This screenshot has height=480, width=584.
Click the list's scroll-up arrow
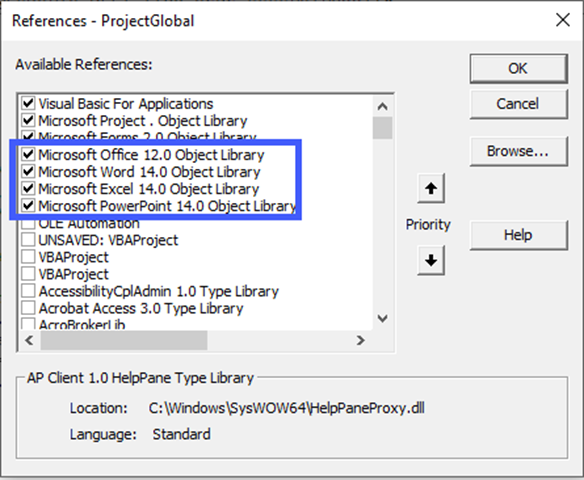tap(383, 107)
